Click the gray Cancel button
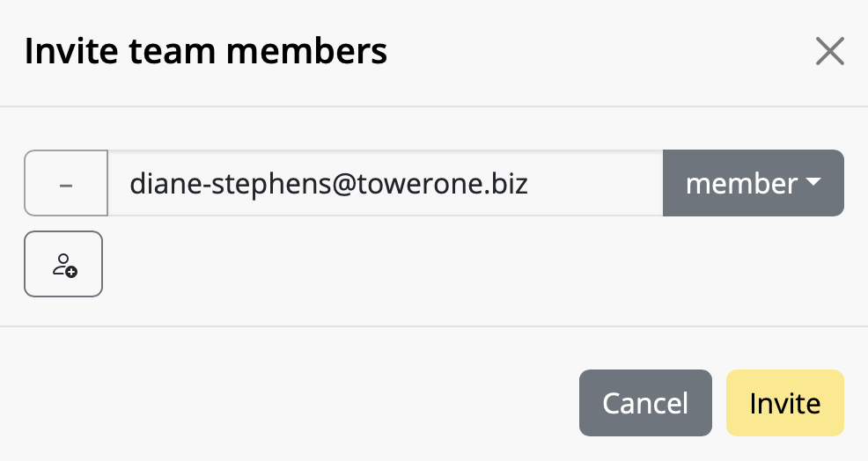 pos(645,403)
